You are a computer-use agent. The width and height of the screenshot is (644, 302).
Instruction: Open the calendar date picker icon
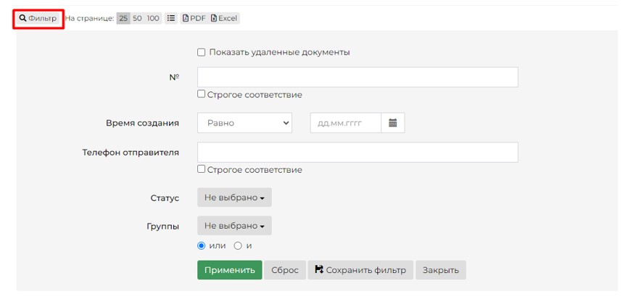[392, 123]
